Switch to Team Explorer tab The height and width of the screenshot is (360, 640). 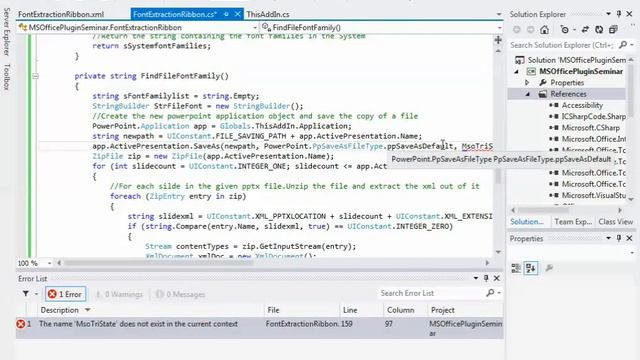[573, 222]
